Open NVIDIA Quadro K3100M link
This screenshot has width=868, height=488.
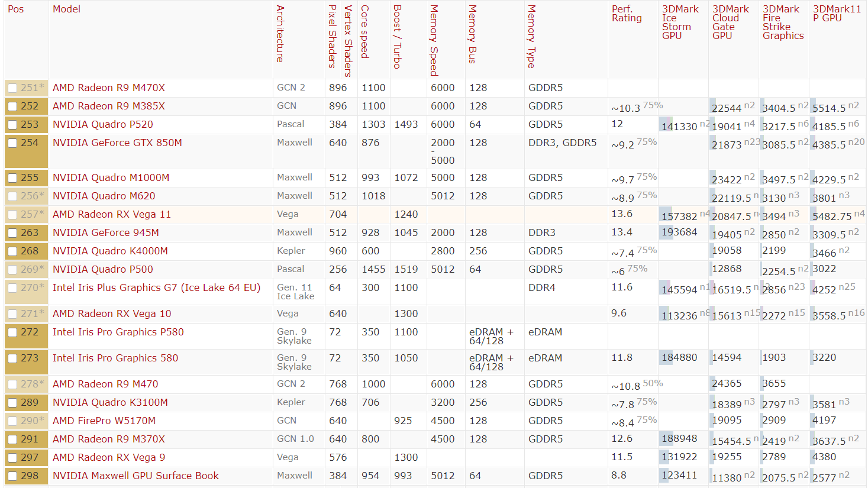coord(110,403)
